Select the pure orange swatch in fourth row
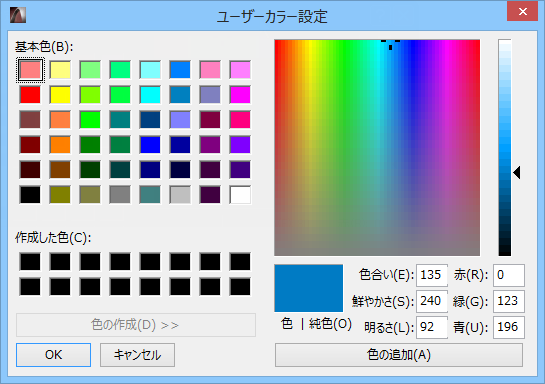 click(60, 145)
